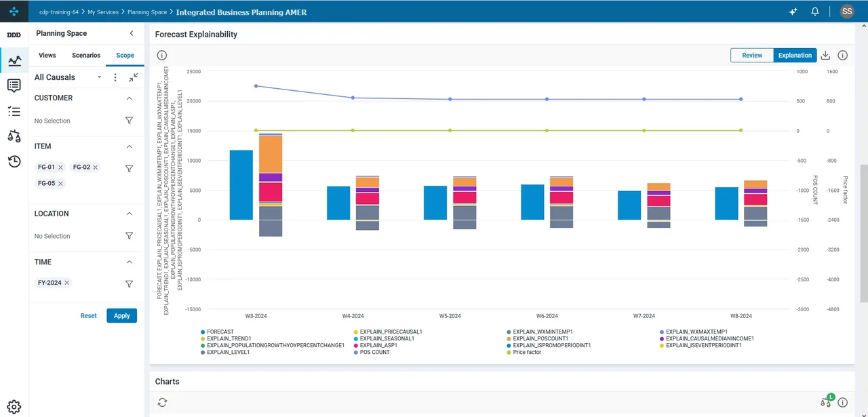The width and height of the screenshot is (868, 417).
Task: Collapse the Planning Space panel arrow
Action: pyautogui.click(x=132, y=33)
